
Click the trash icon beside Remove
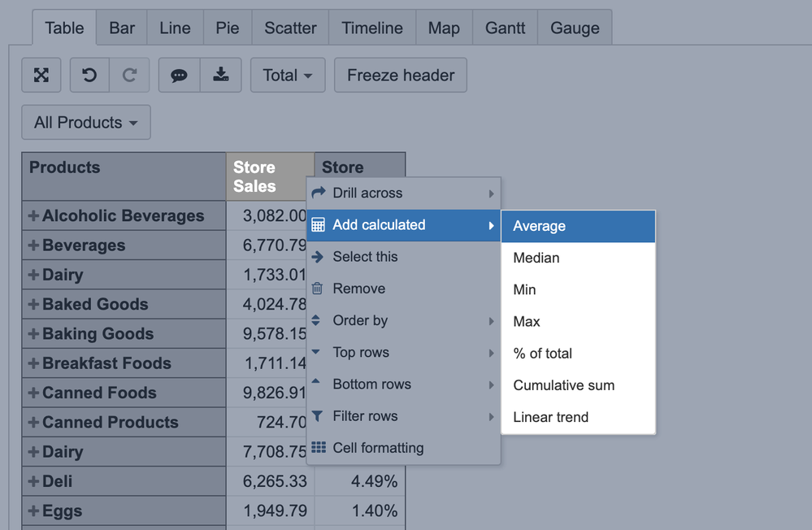coord(318,289)
